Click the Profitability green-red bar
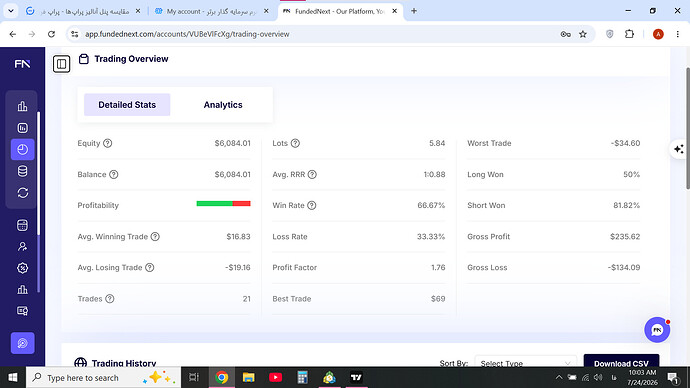 (x=224, y=204)
